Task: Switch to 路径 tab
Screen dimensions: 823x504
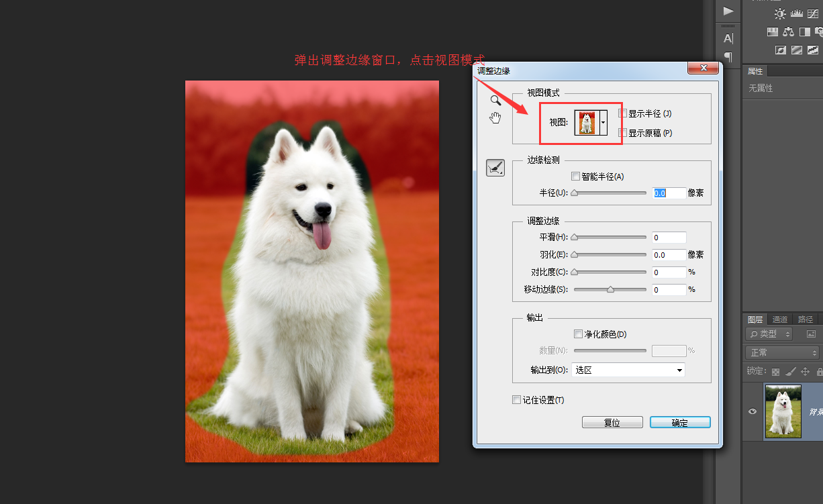Action: tap(805, 319)
